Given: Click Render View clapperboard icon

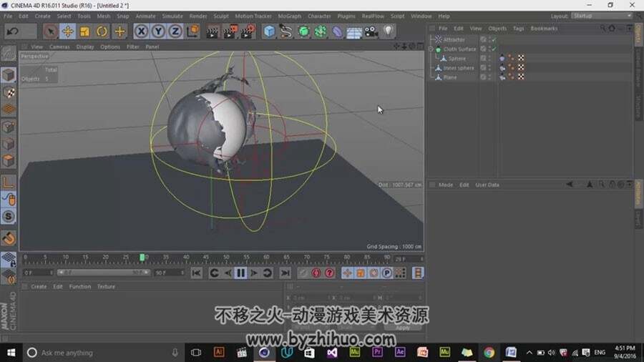Looking at the screenshot, I should pyautogui.click(x=213, y=31).
